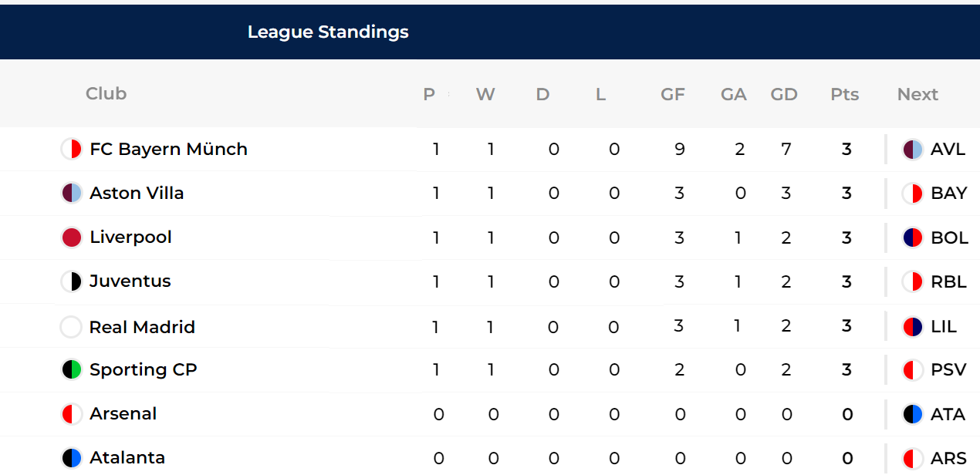Click the Next column header

pos(917,94)
